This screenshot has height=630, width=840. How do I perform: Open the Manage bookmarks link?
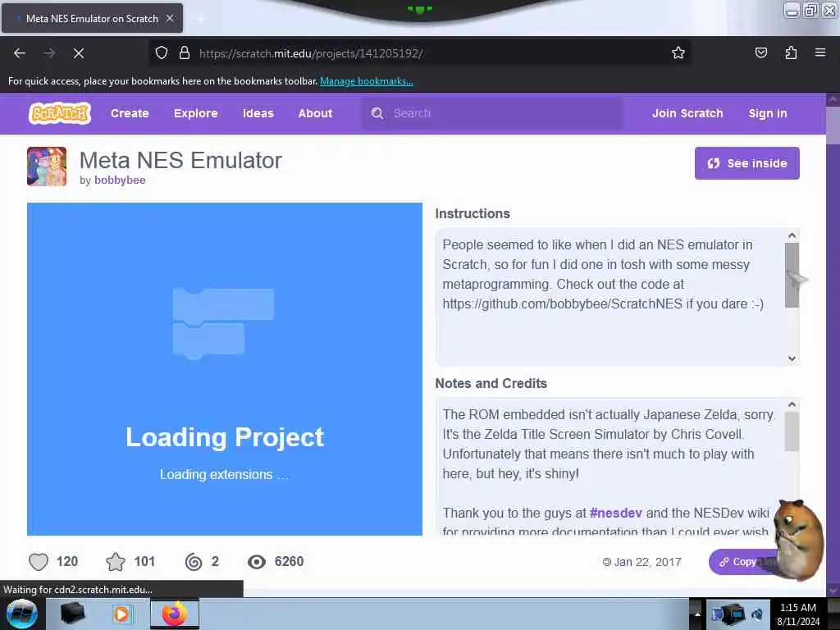(367, 81)
